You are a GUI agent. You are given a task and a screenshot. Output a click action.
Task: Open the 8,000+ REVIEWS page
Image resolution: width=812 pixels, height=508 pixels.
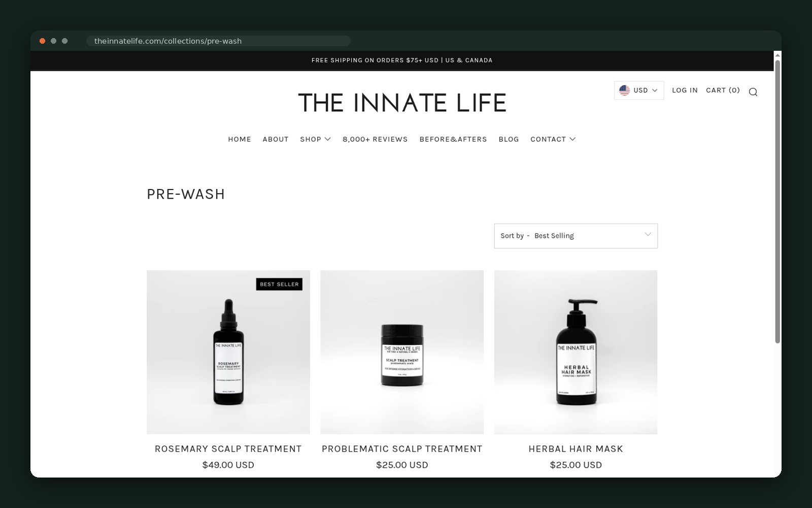tap(375, 139)
